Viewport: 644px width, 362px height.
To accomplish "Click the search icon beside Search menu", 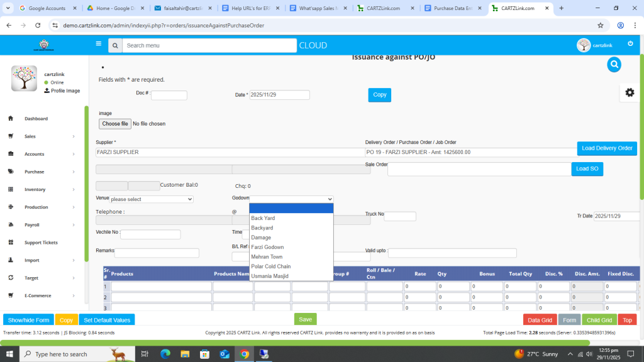I will 114,45.
